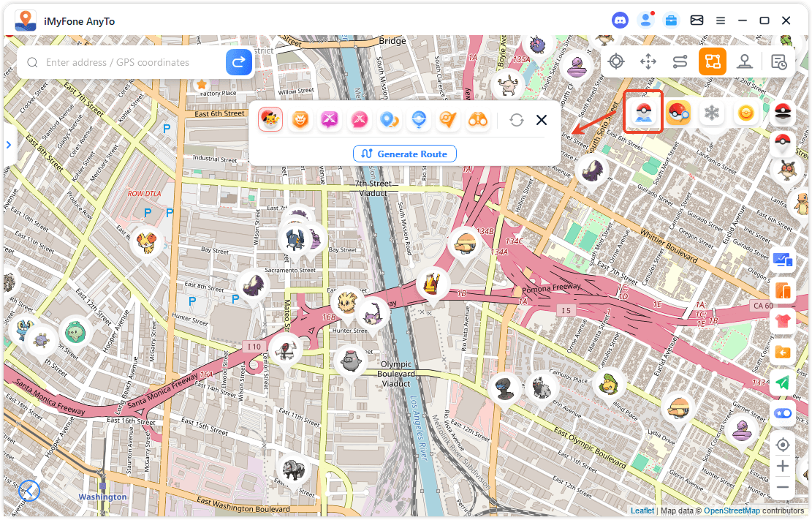The width and height of the screenshot is (812, 520).
Task: Open the user account profile menu
Action: [x=645, y=20]
